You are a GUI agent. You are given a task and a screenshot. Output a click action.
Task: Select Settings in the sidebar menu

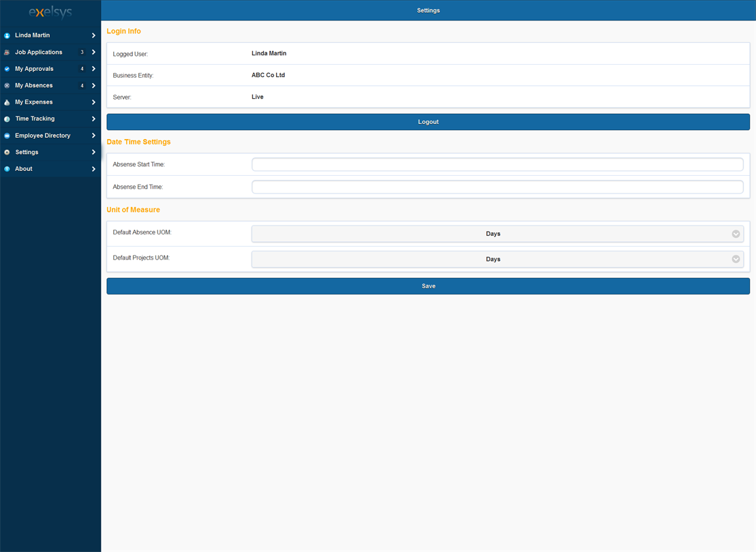pyautogui.click(x=50, y=153)
